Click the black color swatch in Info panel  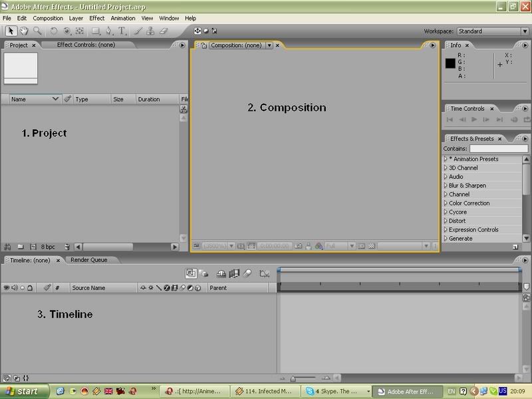450,63
